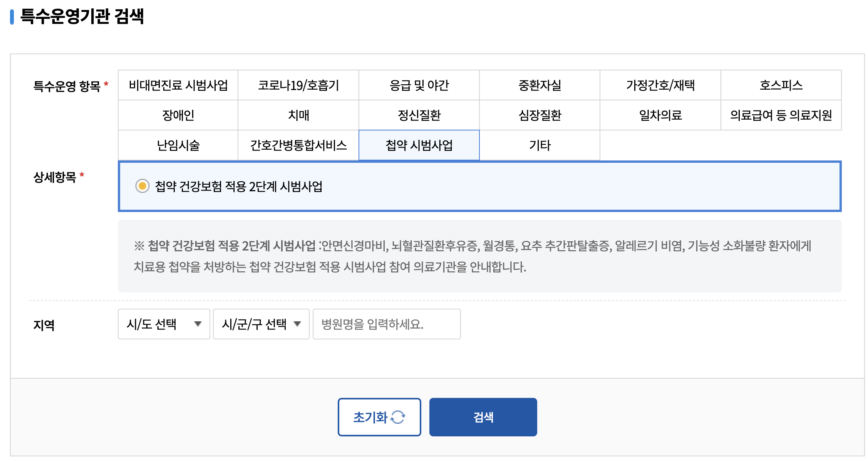Open the 시/군/구 선택 dropdown
868x461 pixels.
pos(261,324)
